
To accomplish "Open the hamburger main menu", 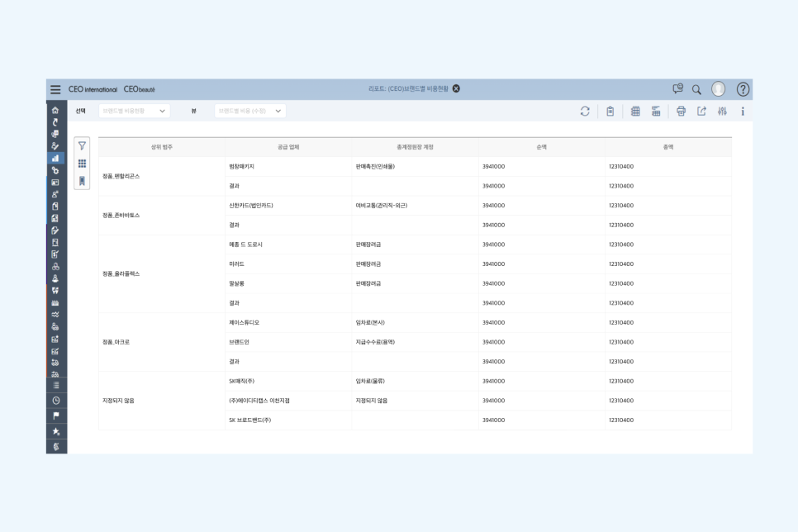I will coord(55,89).
